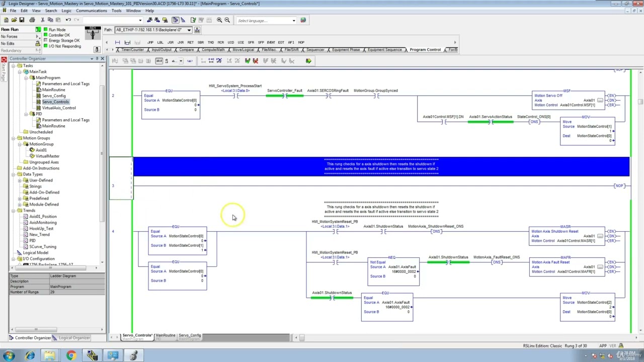Image resolution: width=644 pixels, height=362 pixels.
Task: Zoom out on the ladder view
Action: 227,20
